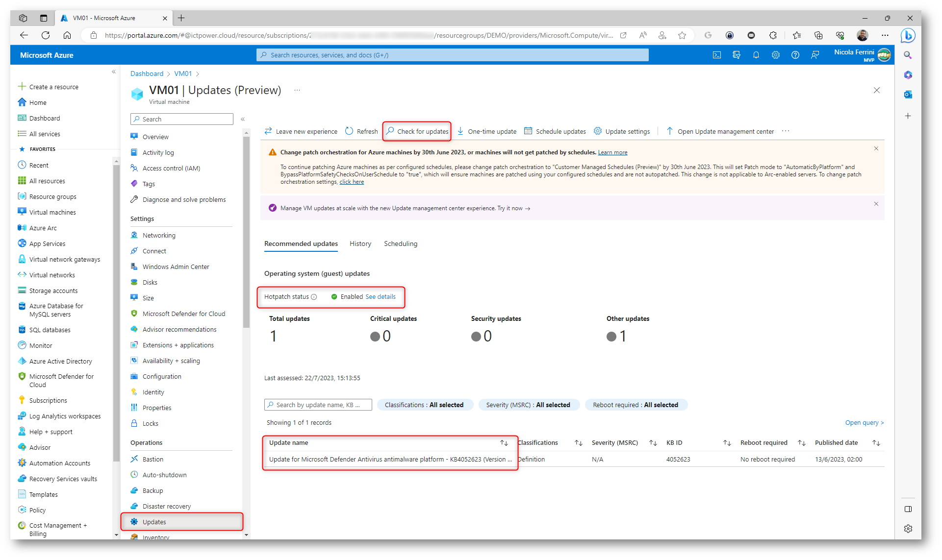Click the info icon next to Hotpatch status
942x560 pixels.
click(314, 297)
